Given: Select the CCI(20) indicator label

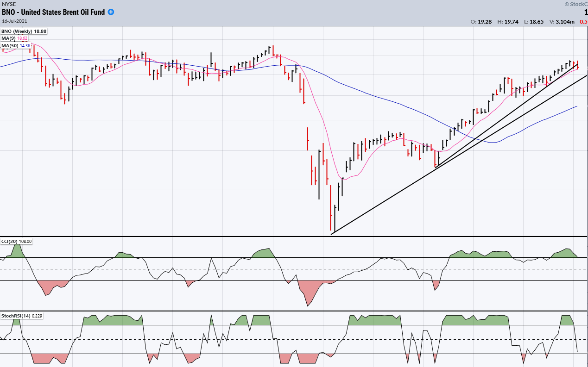Looking at the screenshot, I should 9,241.
